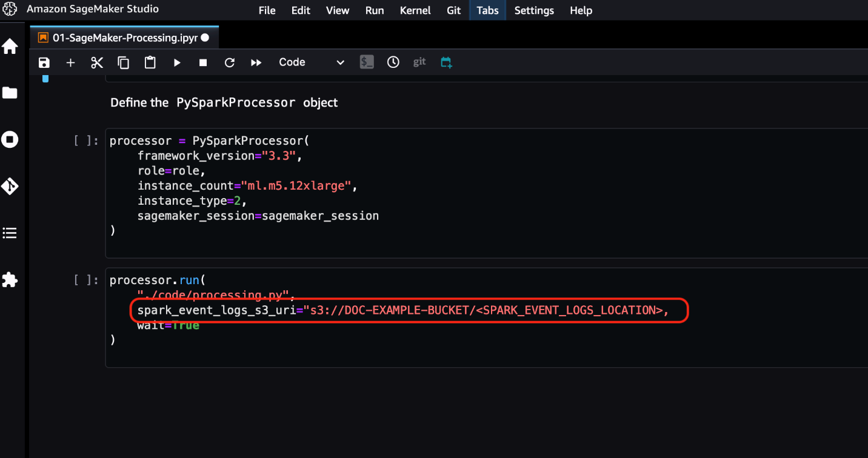This screenshot has height=458, width=868.
Task: Cut the selected cell with scissors icon
Action: 97,62
